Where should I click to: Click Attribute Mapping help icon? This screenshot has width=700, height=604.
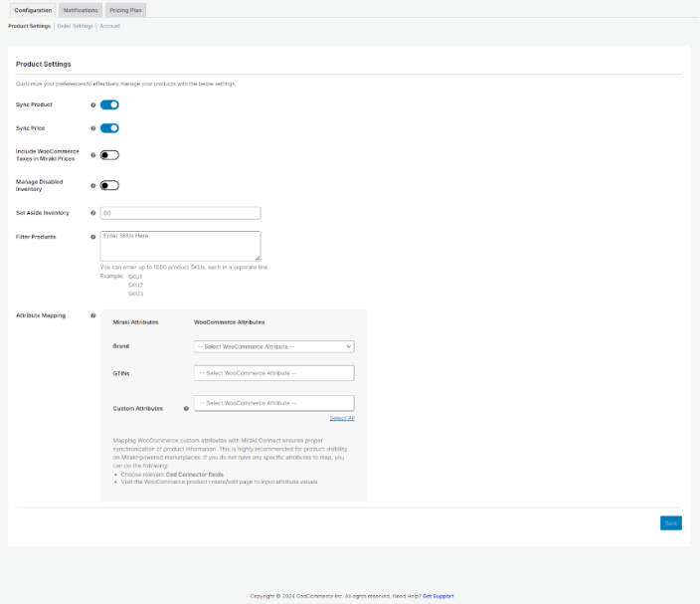93,315
